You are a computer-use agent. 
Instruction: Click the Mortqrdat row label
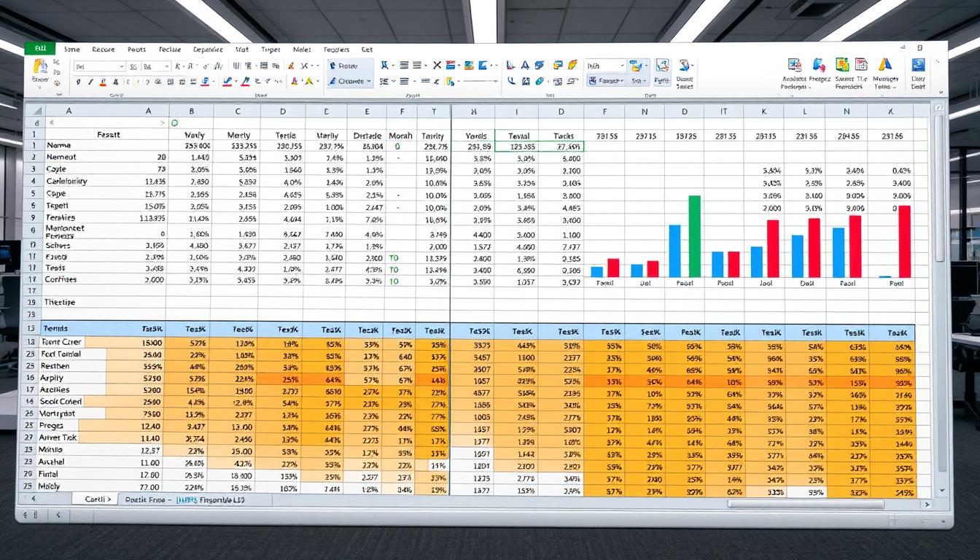pyautogui.click(x=58, y=413)
